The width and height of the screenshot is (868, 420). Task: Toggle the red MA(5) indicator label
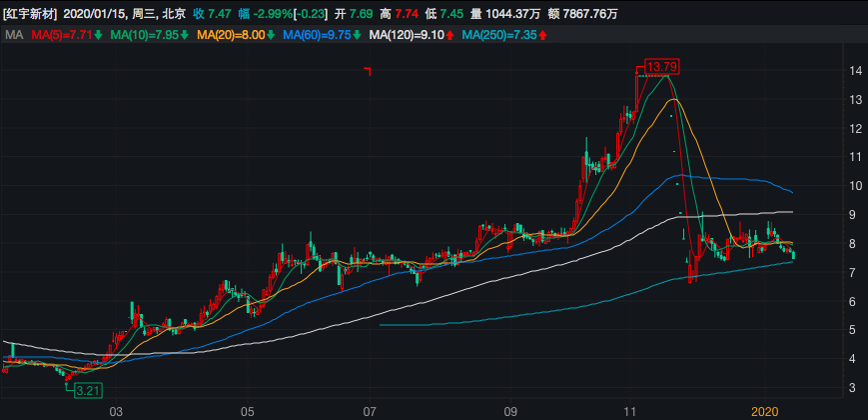point(61,36)
